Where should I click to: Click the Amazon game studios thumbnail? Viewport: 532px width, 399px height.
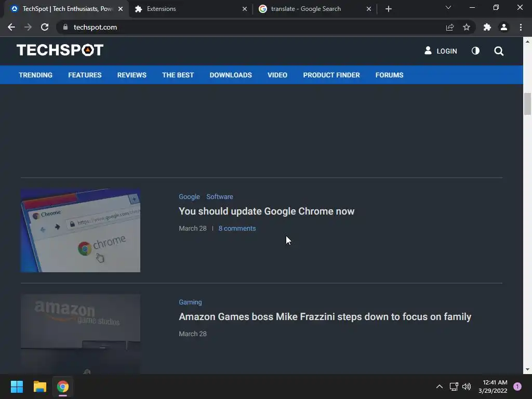[81, 334]
